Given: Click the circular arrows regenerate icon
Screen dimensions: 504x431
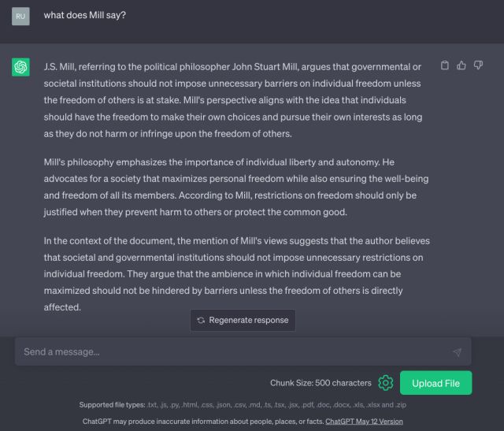Looking at the screenshot, I should pos(202,320).
